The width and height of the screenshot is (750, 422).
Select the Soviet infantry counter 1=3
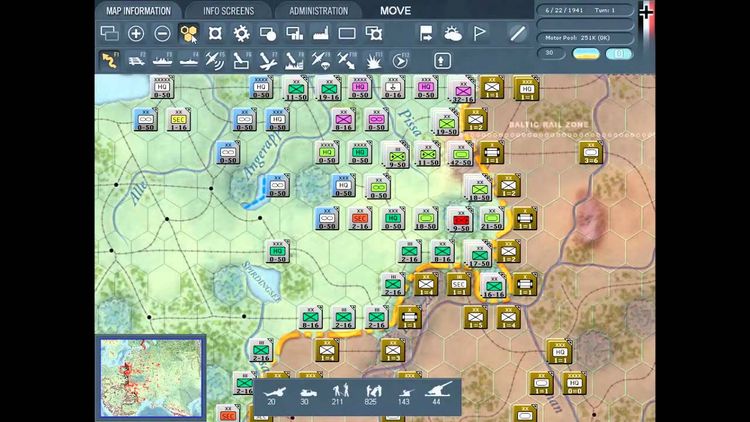(x=392, y=350)
